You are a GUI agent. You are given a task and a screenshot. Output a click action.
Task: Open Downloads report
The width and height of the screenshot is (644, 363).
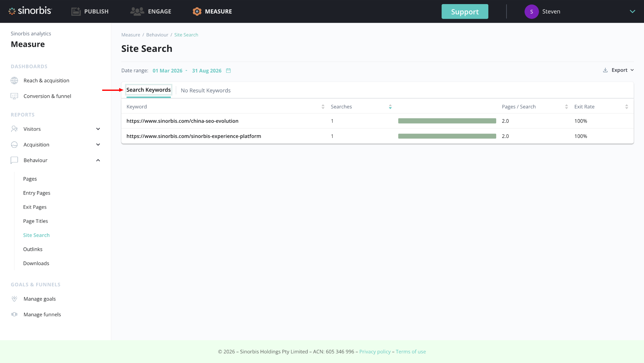(36, 263)
